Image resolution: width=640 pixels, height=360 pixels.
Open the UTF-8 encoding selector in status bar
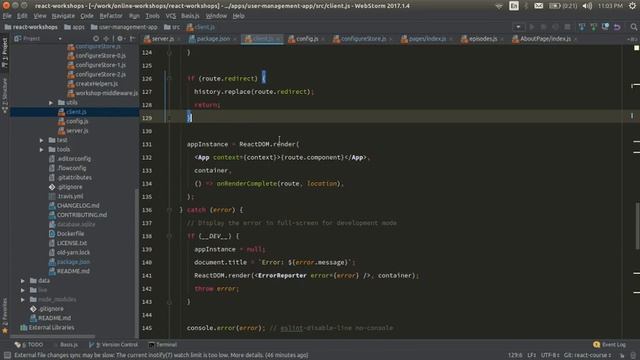[550, 356]
